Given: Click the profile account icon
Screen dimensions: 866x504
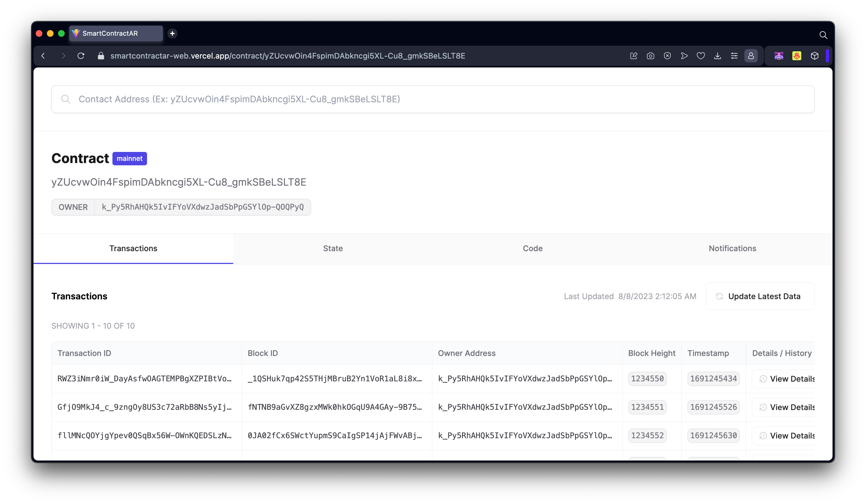Looking at the screenshot, I should click(751, 56).
